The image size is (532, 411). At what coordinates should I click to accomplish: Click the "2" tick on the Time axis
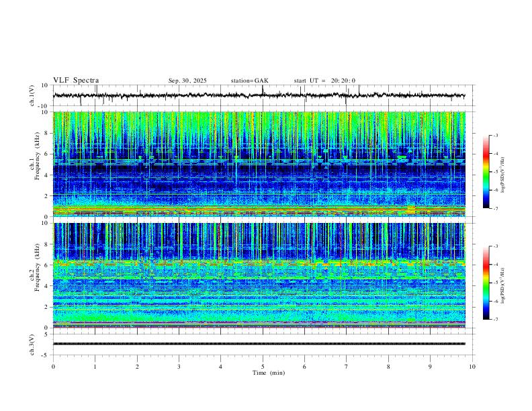pyautogui.click(x=137, y=367)
